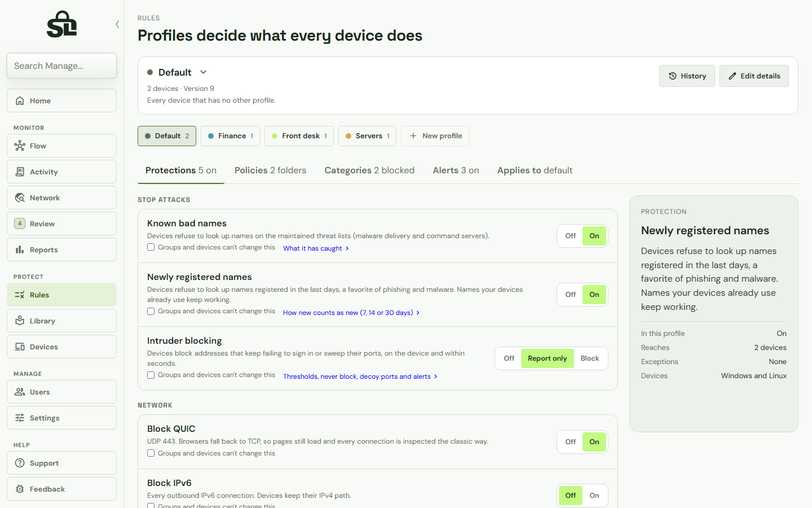812x508 pixels.
Task: Set Intruder blocking to Block
Action: coord(590,358)
